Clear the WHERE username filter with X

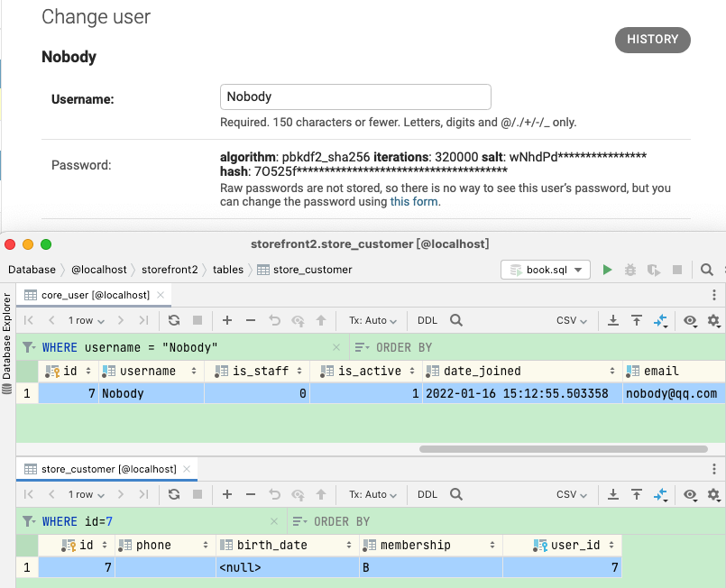(335, 347)
